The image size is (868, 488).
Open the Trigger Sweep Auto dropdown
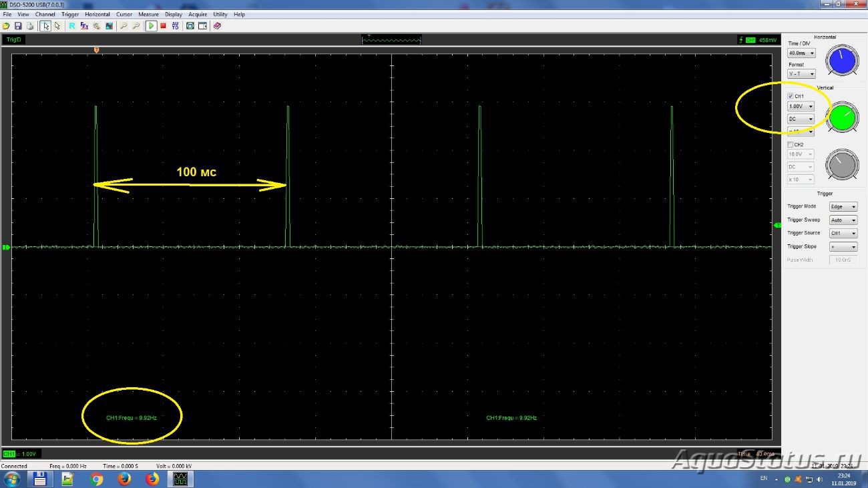843,220
